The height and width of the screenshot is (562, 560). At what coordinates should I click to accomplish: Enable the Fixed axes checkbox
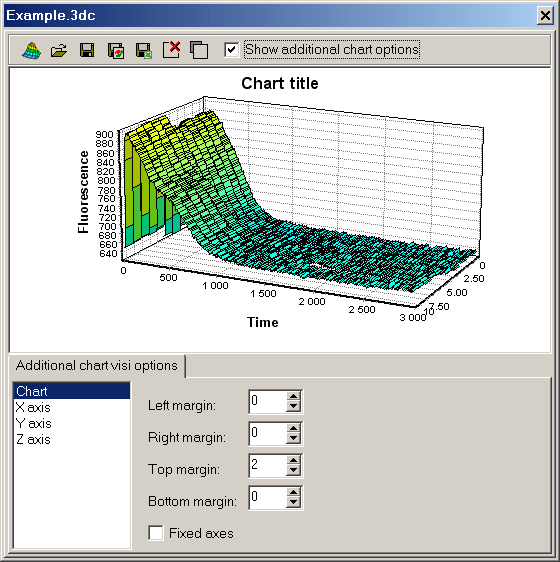156,533
